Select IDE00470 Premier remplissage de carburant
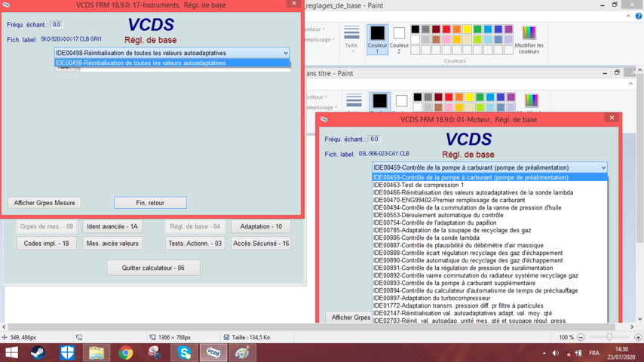The image size is (644, 362). (489, 200)
